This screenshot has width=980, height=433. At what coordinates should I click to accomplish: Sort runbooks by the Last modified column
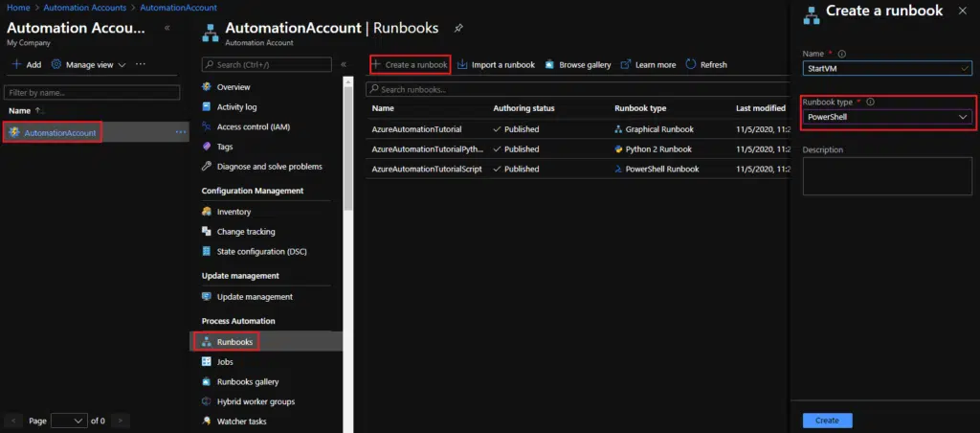click(761, 108)
